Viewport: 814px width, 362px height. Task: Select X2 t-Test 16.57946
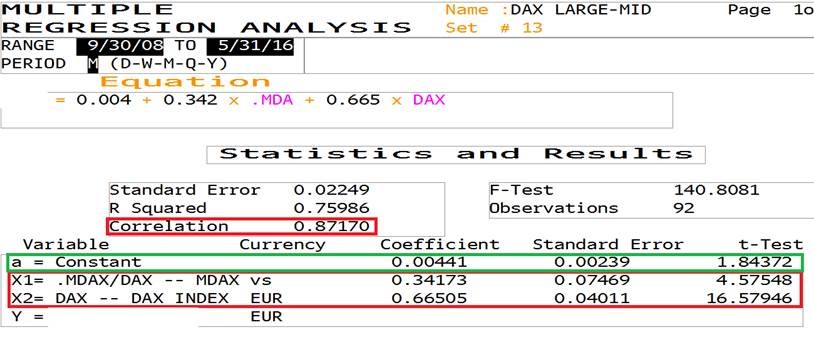[749, 299]
